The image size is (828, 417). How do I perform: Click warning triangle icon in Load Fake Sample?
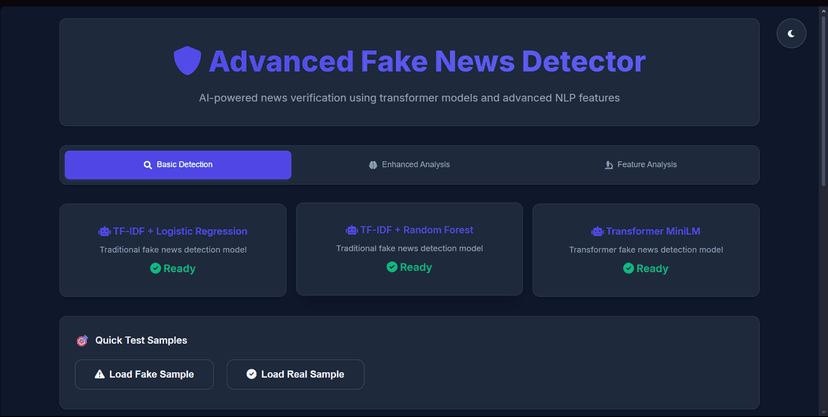[99, 374]
